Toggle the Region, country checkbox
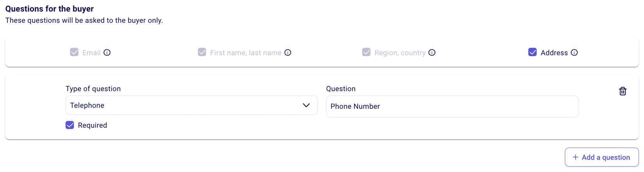 pyautogui.click(x=366, y=52)
